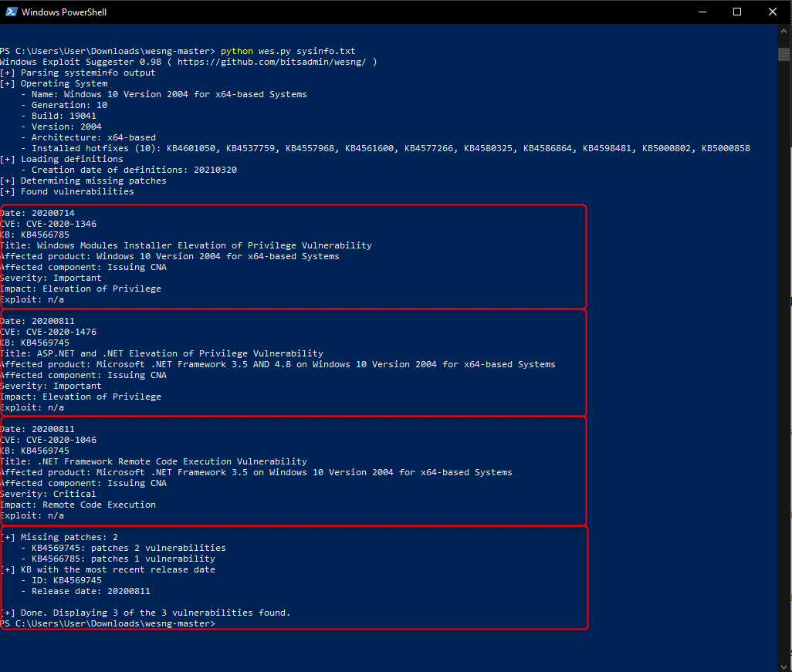792x672 pixels.
Task: Click hotfix KB5000802 in installed hotfixes
Action: pos(666,148)
